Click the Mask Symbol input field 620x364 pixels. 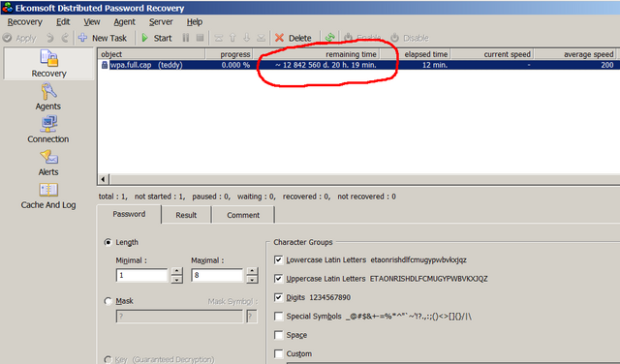tap(252, 317)
